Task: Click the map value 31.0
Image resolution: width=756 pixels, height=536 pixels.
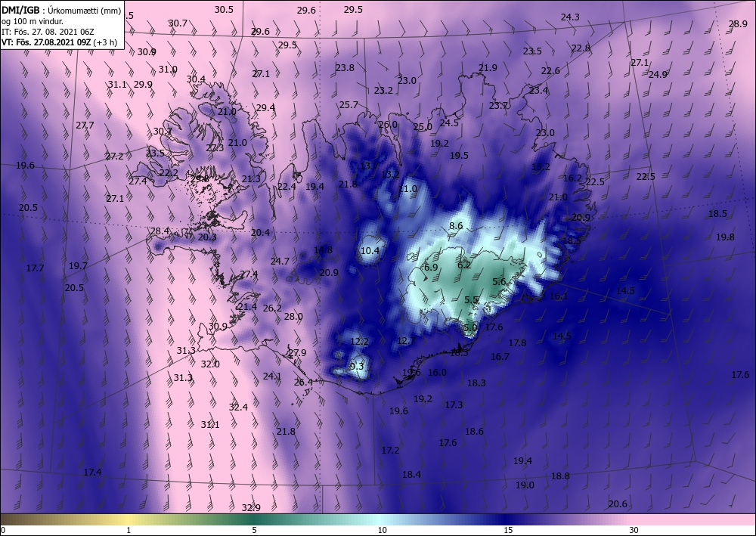Action: coord(168,70)
